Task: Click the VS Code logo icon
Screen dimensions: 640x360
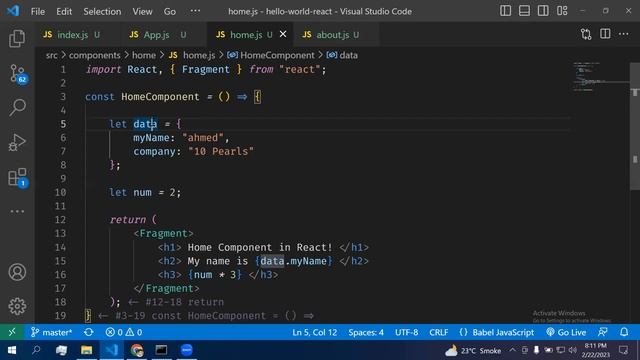Action: pos(13,11)
